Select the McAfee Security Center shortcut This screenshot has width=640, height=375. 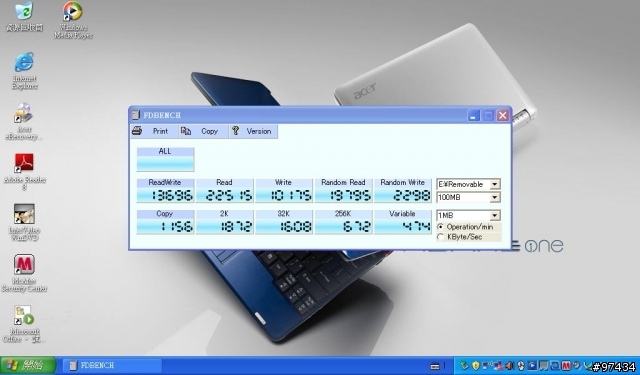coord(24,273)
